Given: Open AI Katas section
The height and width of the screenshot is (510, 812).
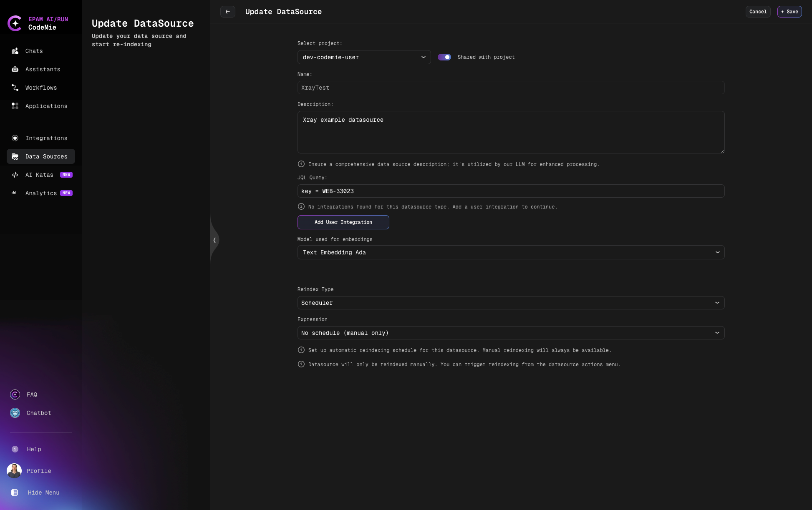Looking at the screenshot, I should (39, 175).
